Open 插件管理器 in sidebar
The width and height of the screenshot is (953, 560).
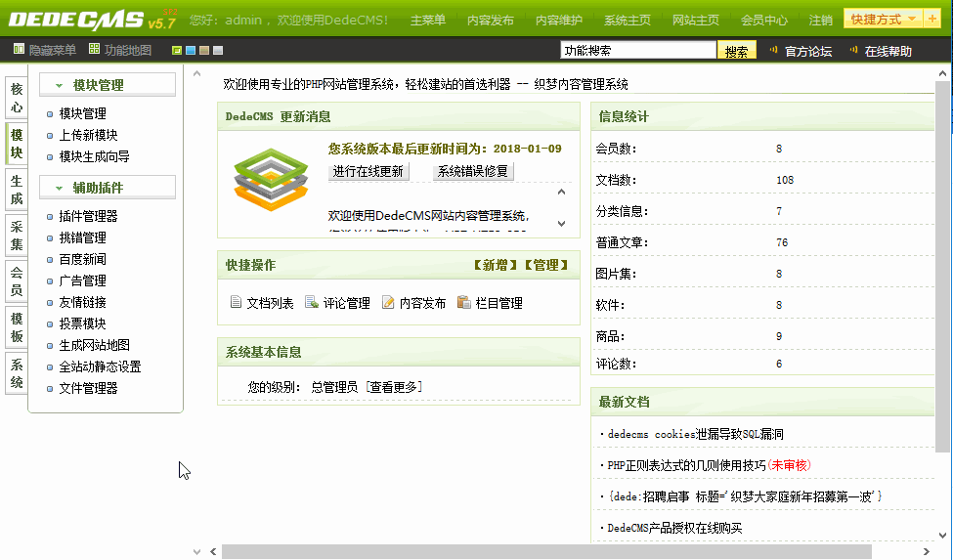point(88,216)
